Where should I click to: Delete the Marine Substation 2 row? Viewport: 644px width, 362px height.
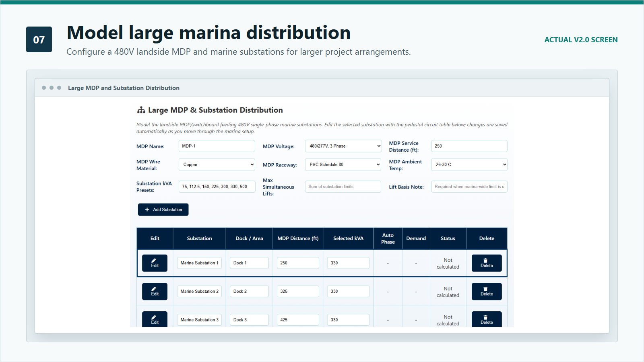pos(487,292)
